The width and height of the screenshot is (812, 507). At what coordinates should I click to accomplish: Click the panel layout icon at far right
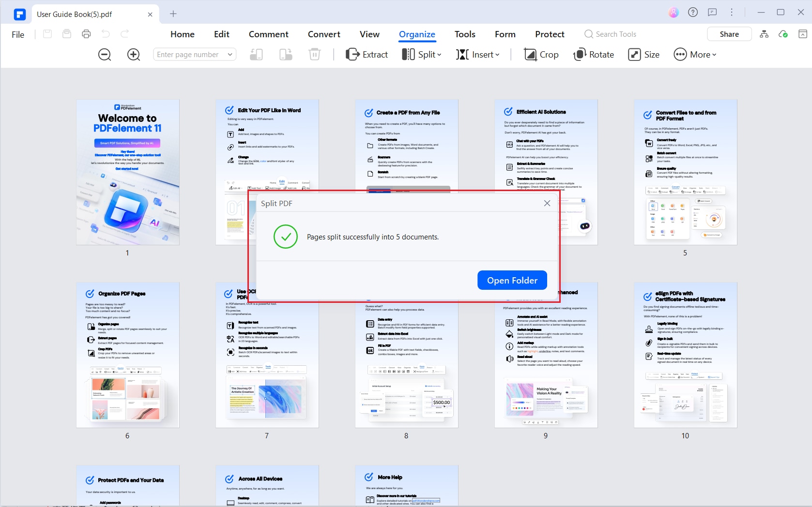[802, 34]
